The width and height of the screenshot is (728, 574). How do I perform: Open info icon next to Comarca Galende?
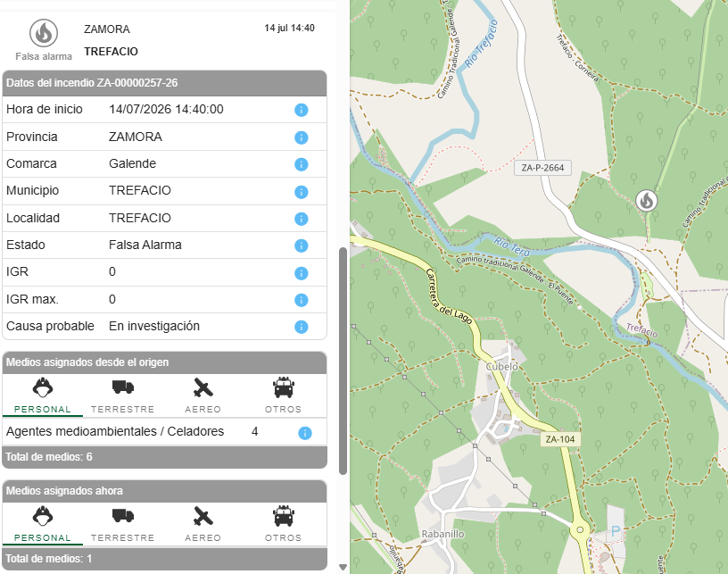[x=302, y=164]
